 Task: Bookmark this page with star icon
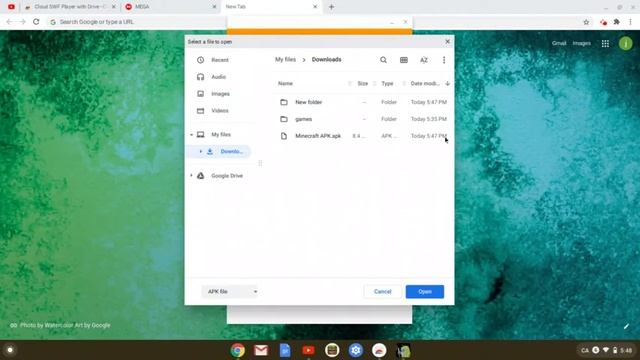[x=586, y=22]
